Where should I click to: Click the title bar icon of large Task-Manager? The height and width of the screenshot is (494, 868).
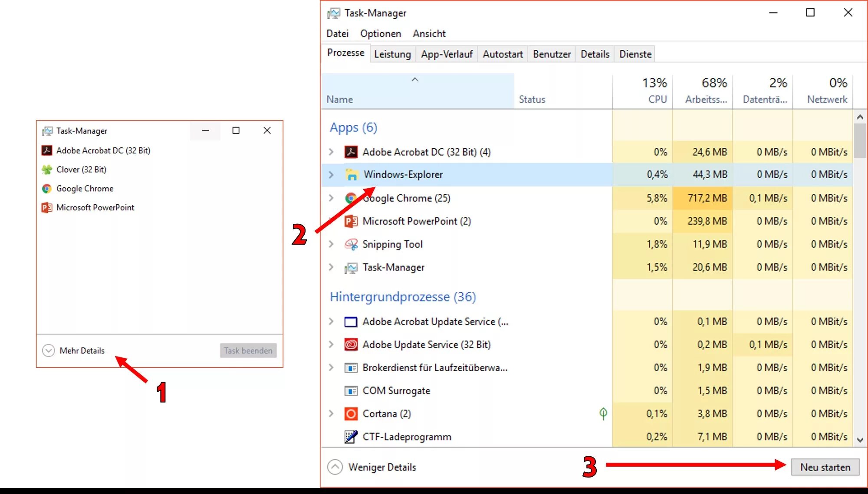pyautogui.click(x=333, y=13)
